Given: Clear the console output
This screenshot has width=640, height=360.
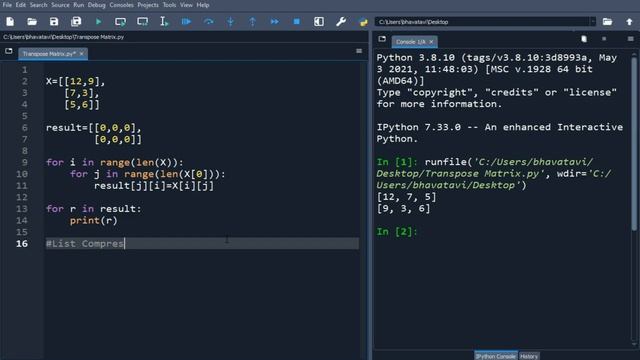Looking at the screenshot, I should pos(584,39).
